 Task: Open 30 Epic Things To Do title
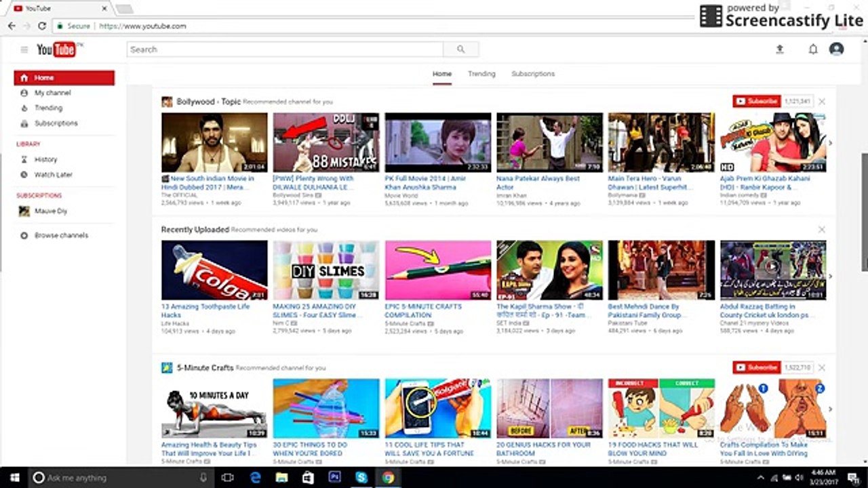pyautogui.click(x=311, y=449)
